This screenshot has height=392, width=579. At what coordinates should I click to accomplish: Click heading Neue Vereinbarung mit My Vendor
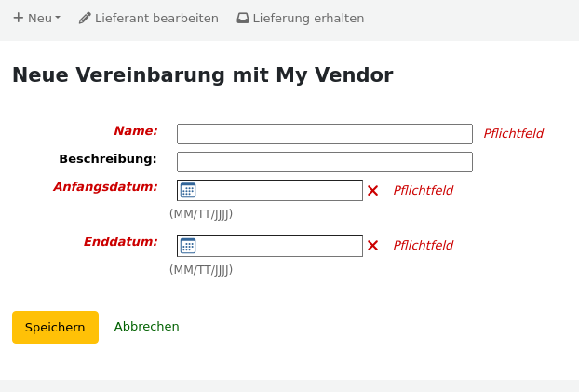pos(203,75)
